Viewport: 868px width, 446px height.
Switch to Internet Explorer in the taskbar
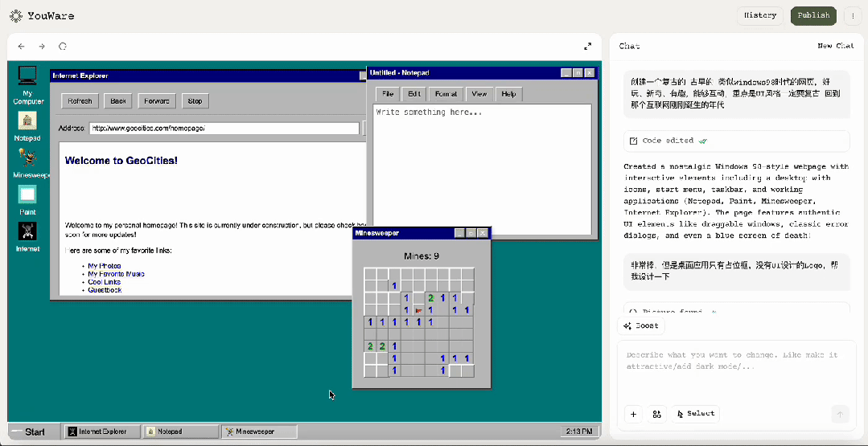(x=102, y=432)
